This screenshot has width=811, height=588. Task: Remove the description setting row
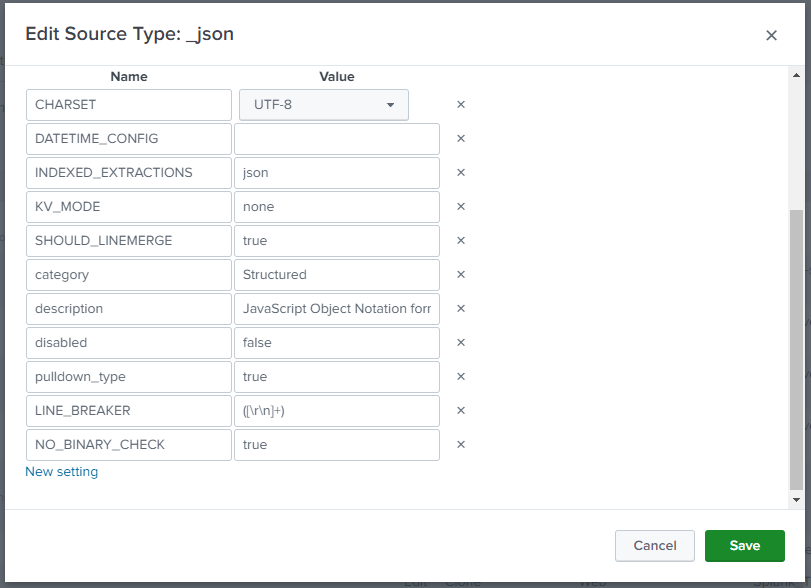coord(461,309)
